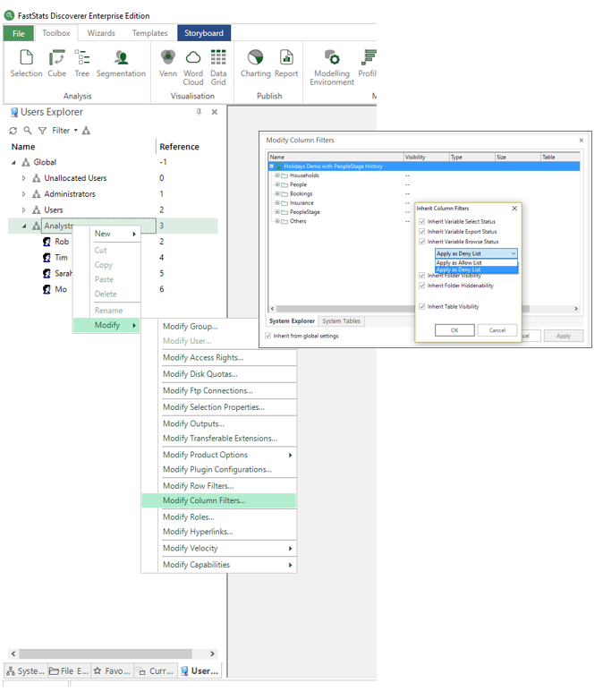The image size is (603, 700).
Task: Click Cancel in Inherit Column Filters
Action: (497, 330)
